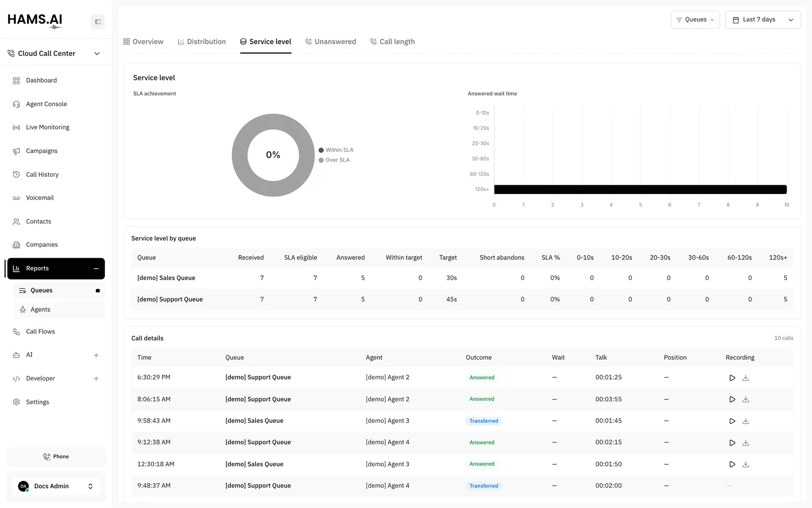The image size is (812, 508).
Task: Open Docs Admin account switcher
Action: pos(56,486)
